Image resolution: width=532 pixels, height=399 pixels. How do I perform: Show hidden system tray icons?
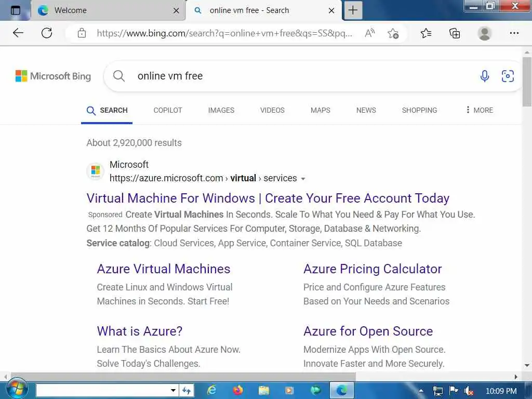pyautogui.click(x=421, y=391)
